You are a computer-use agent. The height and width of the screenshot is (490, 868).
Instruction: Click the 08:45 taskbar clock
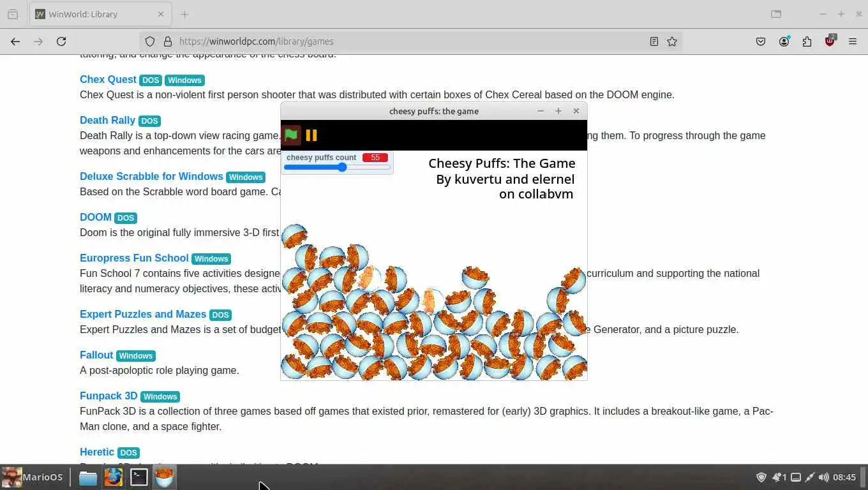click(x=844, y=477)
